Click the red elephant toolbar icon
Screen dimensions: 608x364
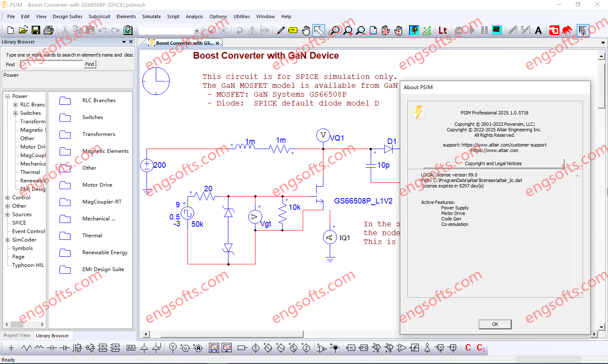tap(567, 30)
